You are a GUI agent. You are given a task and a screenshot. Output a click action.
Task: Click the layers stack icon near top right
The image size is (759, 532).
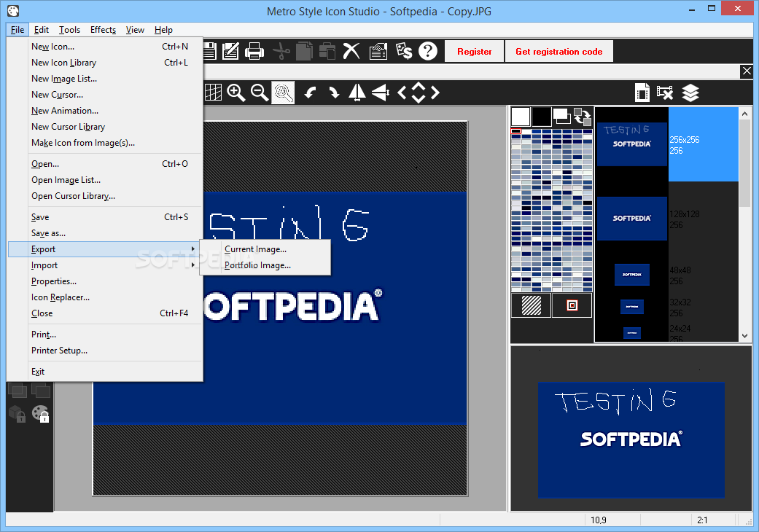coord(690,93)
